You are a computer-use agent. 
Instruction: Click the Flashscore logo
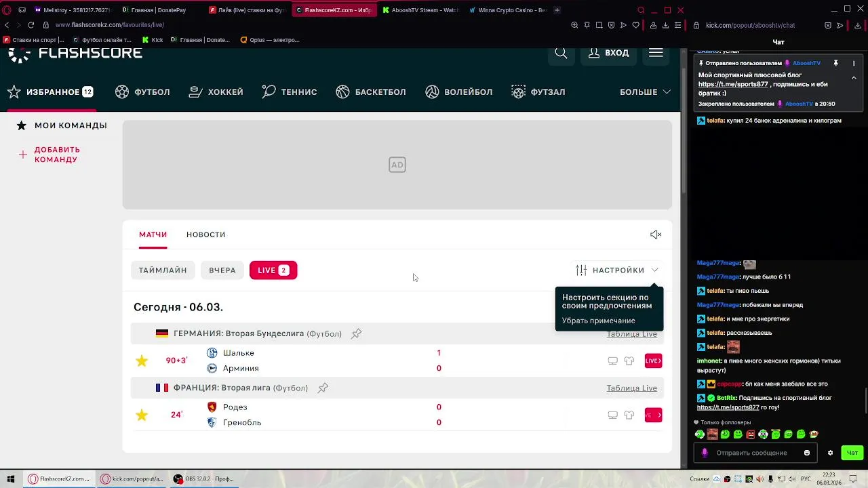tap(75, 54)
